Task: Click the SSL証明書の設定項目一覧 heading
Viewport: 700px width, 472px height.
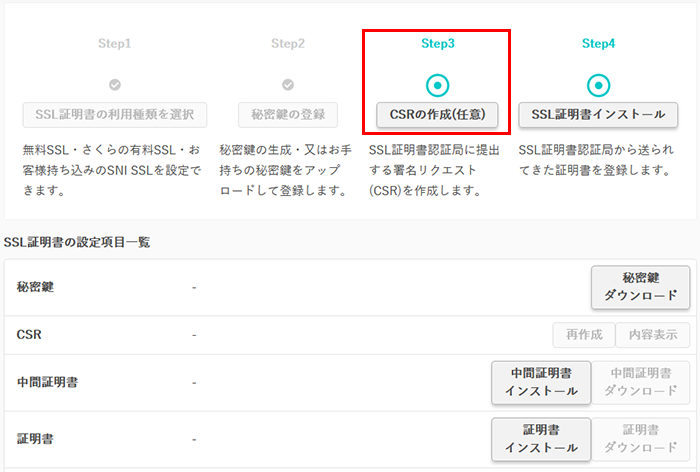Action: [78, 242]
